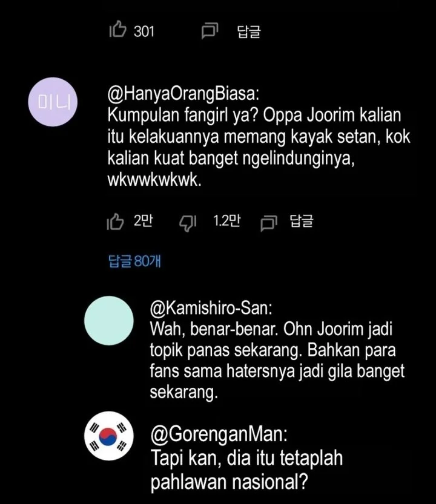The width and height of the screenshot is (436, 504).
Task: Select HanyaOrangBiasa's comment body text
Action: click(x=259, y=148)
